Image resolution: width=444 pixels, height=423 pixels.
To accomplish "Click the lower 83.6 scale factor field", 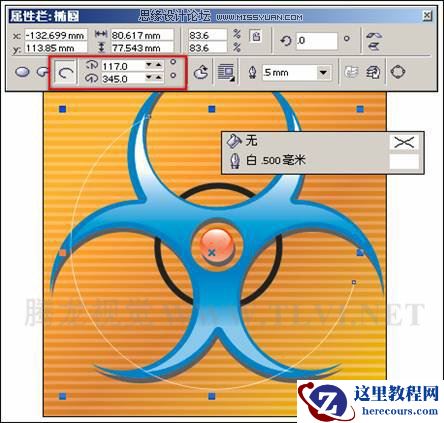I will pyautogui.click(x=208, y=48).
